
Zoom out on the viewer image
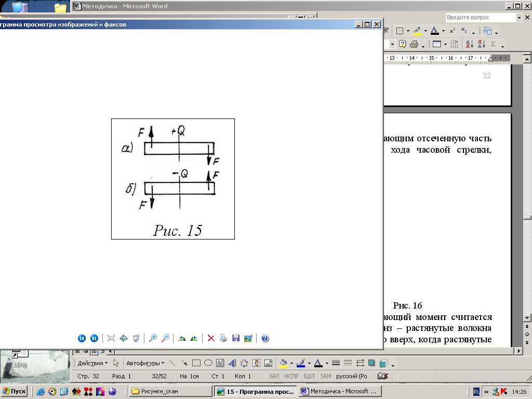pyautogui.click(x=165, y=338)
